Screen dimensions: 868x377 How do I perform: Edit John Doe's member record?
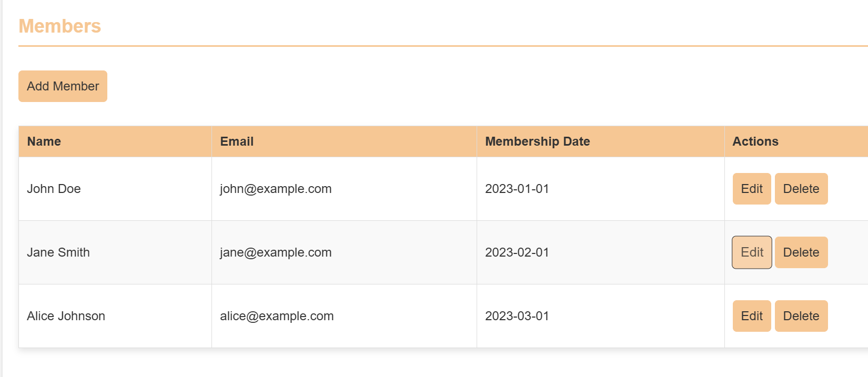pyautogui.click(x=751, y=189)
